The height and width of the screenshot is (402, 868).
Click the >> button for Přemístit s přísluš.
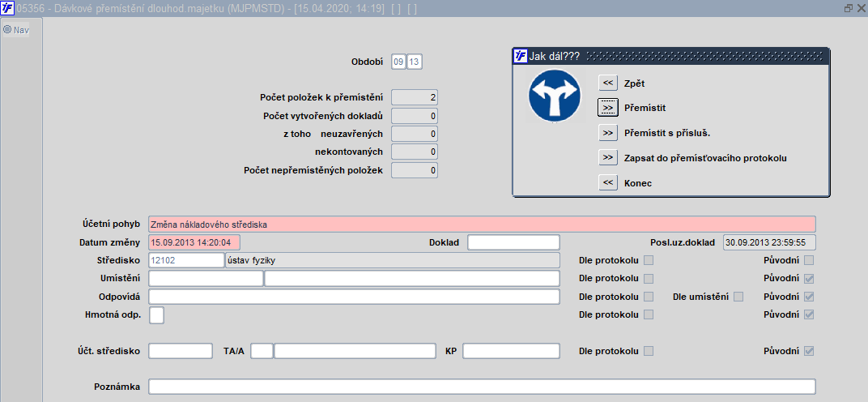[608, 133]
